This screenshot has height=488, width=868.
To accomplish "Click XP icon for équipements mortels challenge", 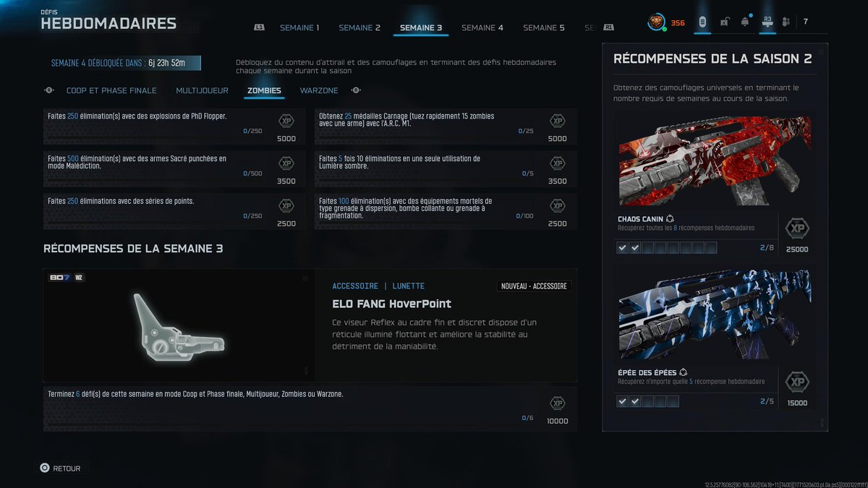I will coord(558,206).
